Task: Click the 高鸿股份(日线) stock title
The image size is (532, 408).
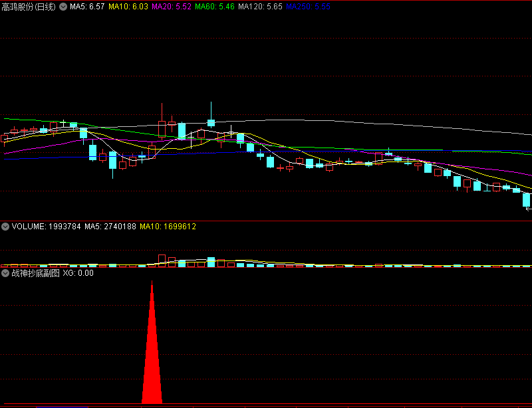Action: click(29, 7)
